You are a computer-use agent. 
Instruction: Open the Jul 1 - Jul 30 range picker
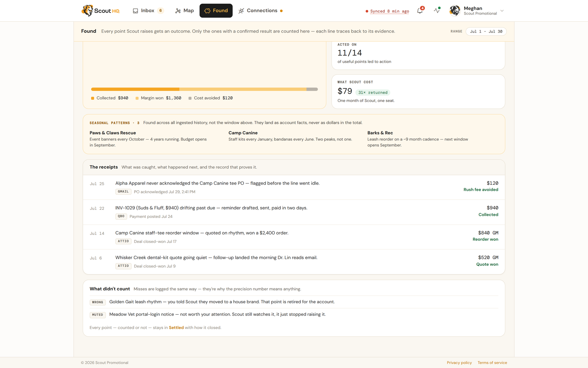tap(486, 31)
